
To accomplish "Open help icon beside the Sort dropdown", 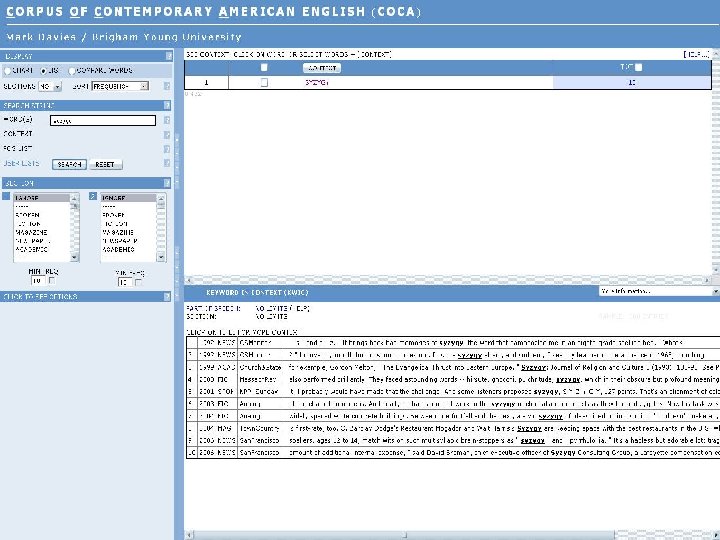I will (167, 86).
